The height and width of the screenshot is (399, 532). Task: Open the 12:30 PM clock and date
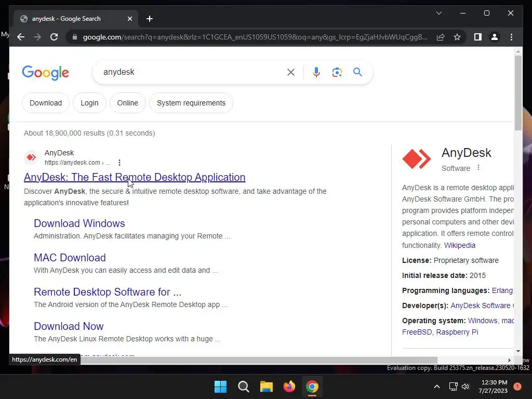(493, 387)
